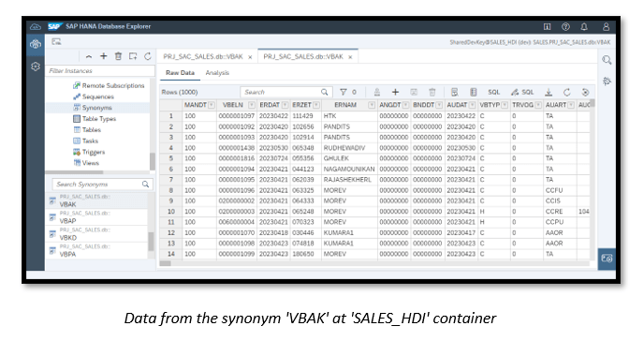
Task: Close the second PRJ_SAC_SALES.db::VBAK tab
Action: (x=350, y=57)
